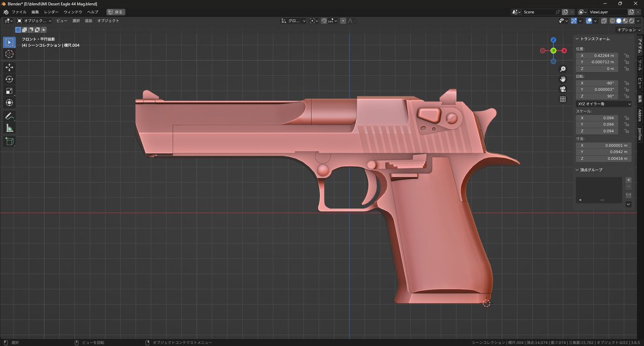Switch perspective/orthographic grid icon

[563, 99]
